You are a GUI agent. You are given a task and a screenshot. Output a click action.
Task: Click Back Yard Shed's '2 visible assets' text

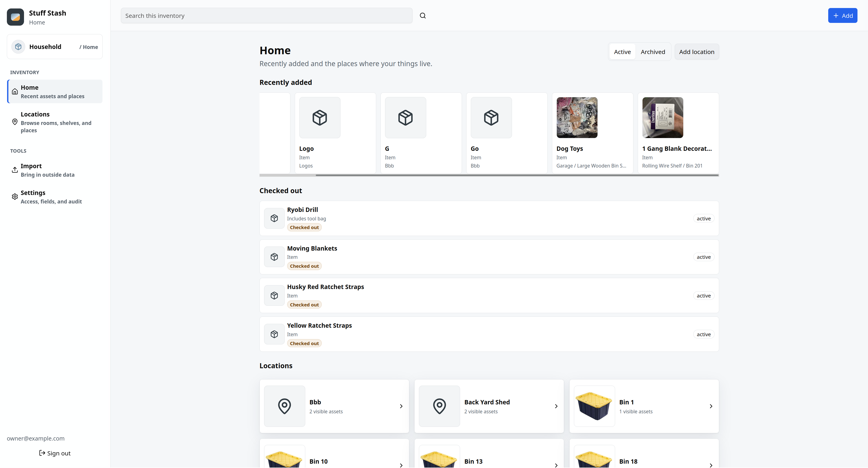coord(481,411)
